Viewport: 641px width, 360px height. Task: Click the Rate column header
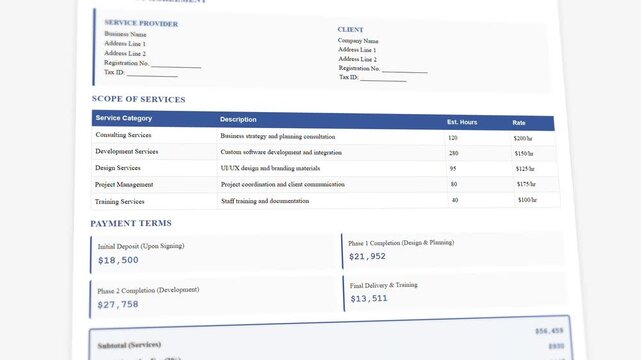[519, 123]
